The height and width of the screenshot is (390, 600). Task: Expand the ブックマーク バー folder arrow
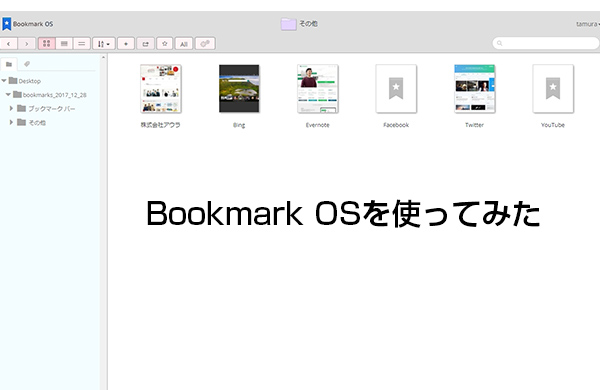tap(11, 108)
